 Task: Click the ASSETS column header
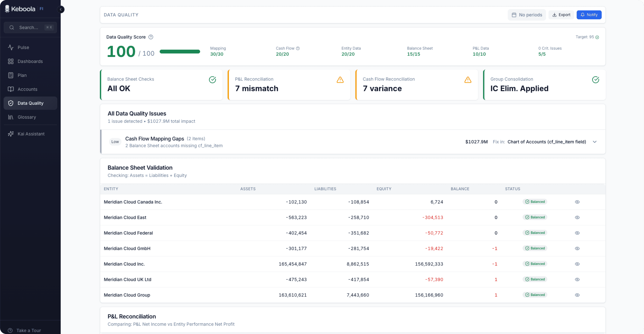click(248, 189)
